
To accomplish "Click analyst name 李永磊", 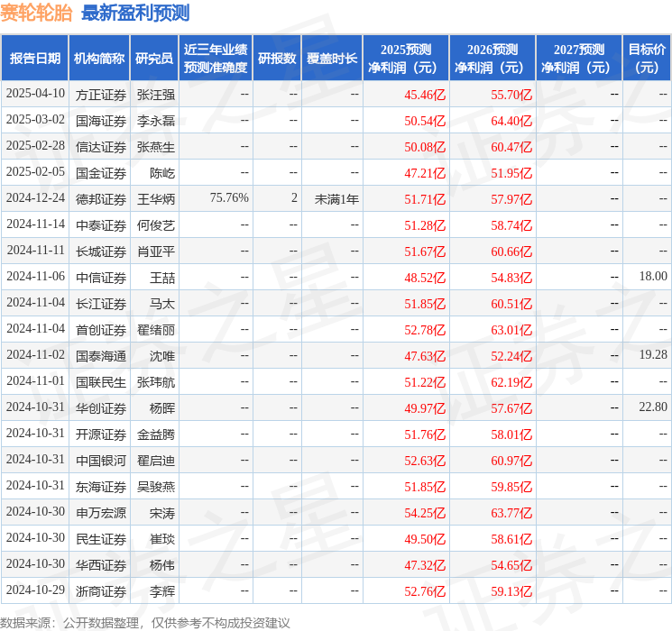I will coord(156,121).
